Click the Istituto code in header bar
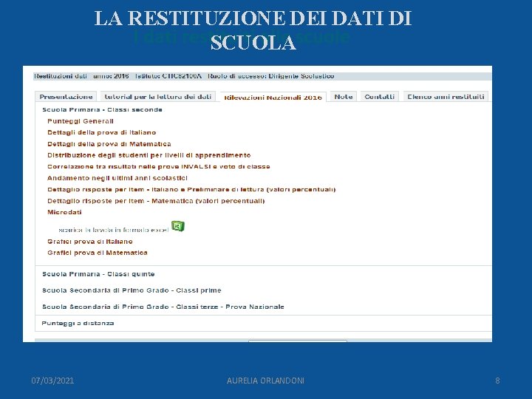The height and width of the screenshot is (399, 532). (x=168, y=76)
